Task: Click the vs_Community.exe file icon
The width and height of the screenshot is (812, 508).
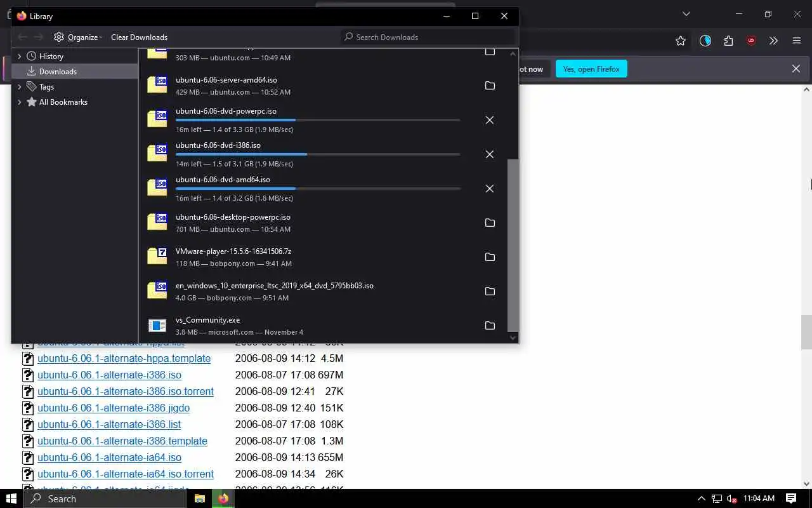Action: [157, 326]
